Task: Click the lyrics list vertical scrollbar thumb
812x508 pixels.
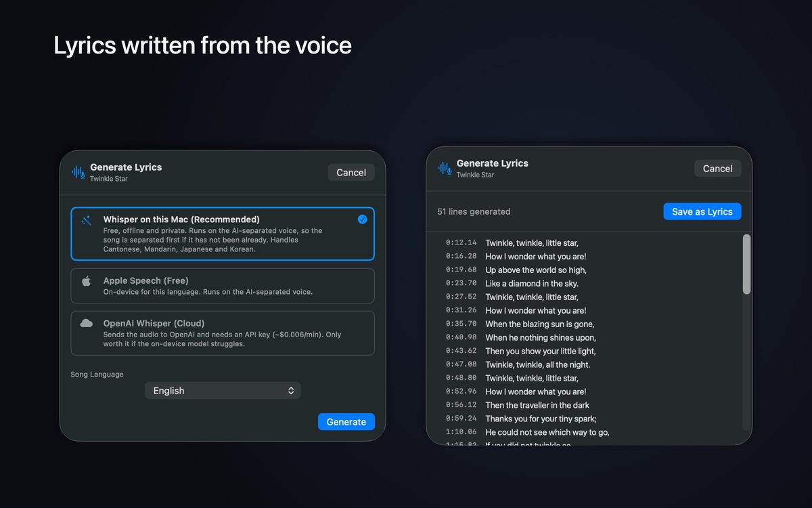Action: tap(746, 264)
